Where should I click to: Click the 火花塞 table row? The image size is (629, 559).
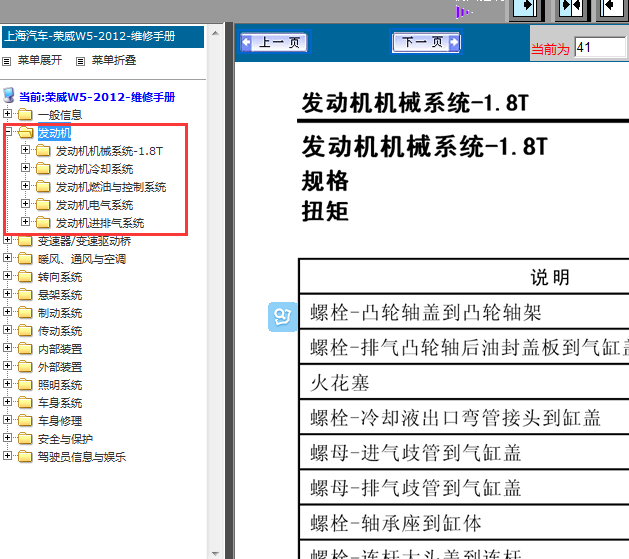click(464, 382)
